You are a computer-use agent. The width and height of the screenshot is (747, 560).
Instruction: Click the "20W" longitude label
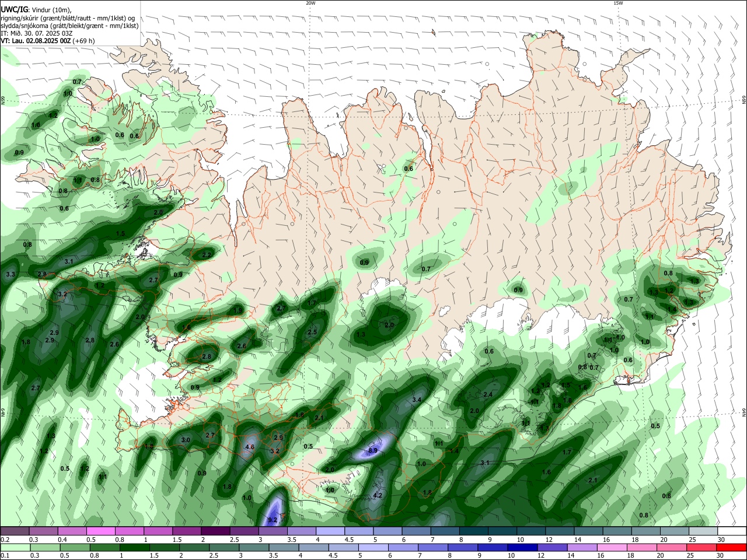click(310, 3)
